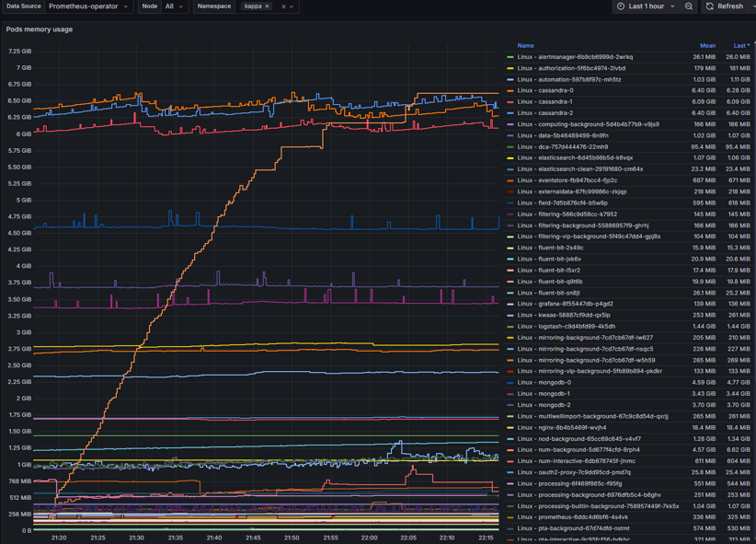Viewport: 756px width, 544px height.
Task: Click the color swatch for cassandra-1
Action: 510,102
